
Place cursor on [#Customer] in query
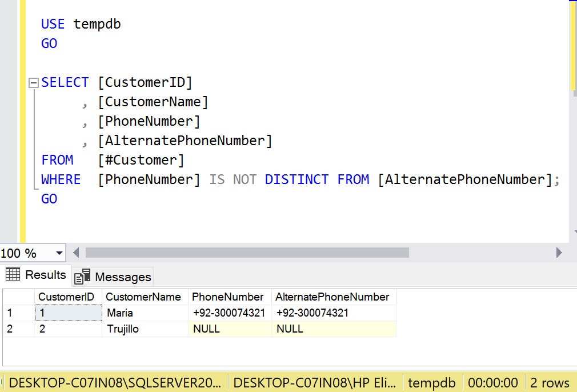[x=141, y=160]
